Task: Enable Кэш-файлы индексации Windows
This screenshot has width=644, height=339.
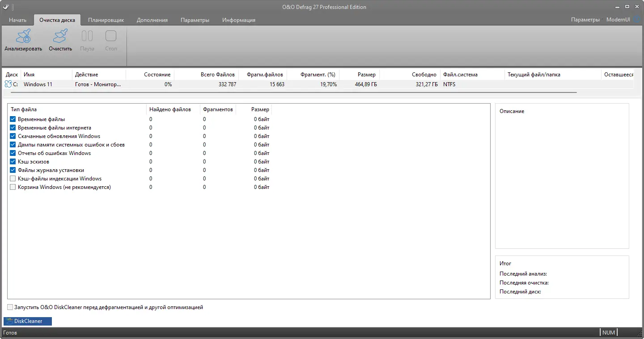Action: coord(13,179)
